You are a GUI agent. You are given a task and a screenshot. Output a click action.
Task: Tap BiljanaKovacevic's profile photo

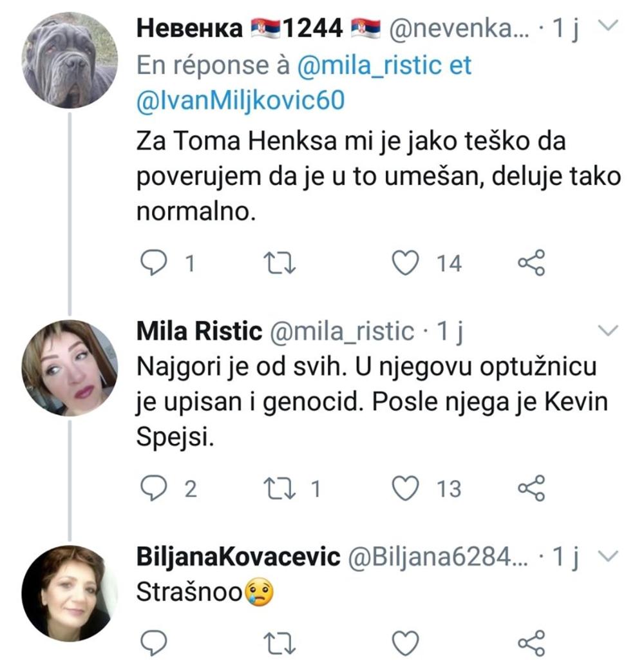coord(70,593)
